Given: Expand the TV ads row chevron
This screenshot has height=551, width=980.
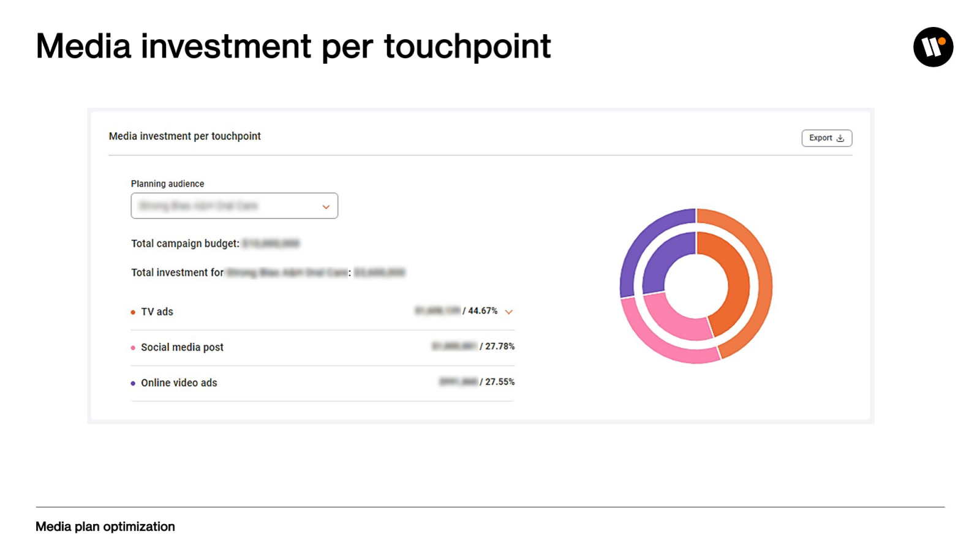Looking at the screenshot, I should coord(508,312).
